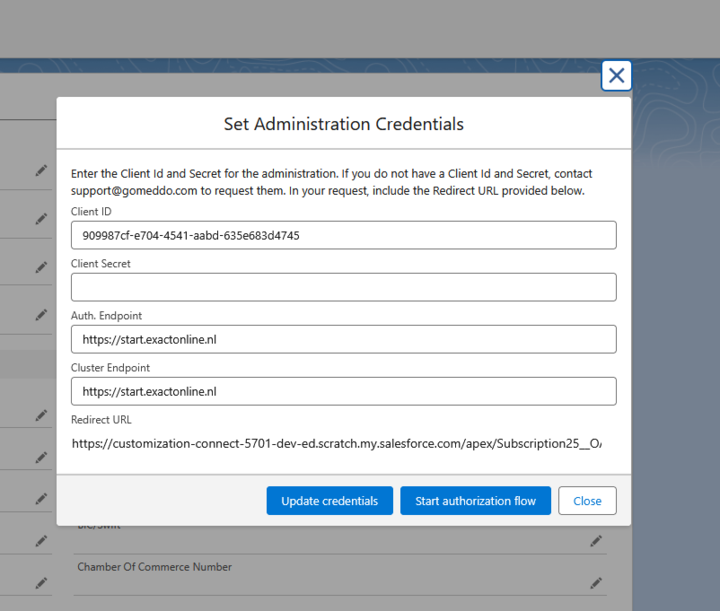Select the Auth. Endpoint text box
720x611 pixels.
(343, 339)
